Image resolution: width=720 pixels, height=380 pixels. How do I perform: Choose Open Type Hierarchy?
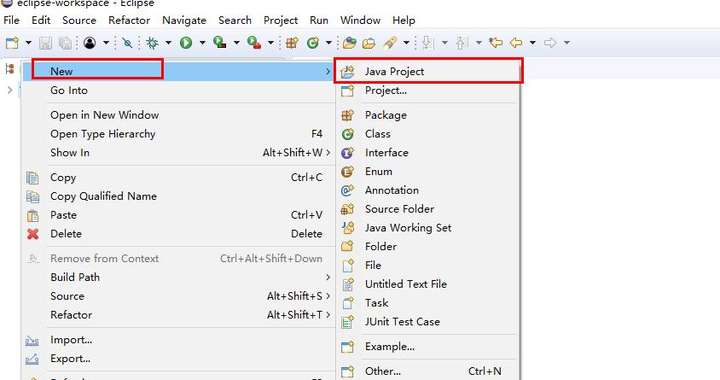coord(178,134)
